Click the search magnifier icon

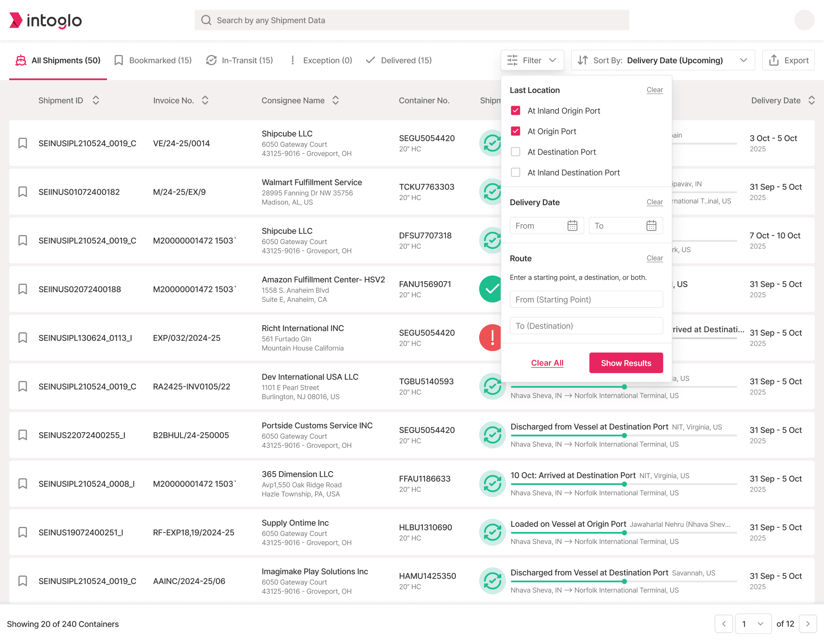[206, 20]
